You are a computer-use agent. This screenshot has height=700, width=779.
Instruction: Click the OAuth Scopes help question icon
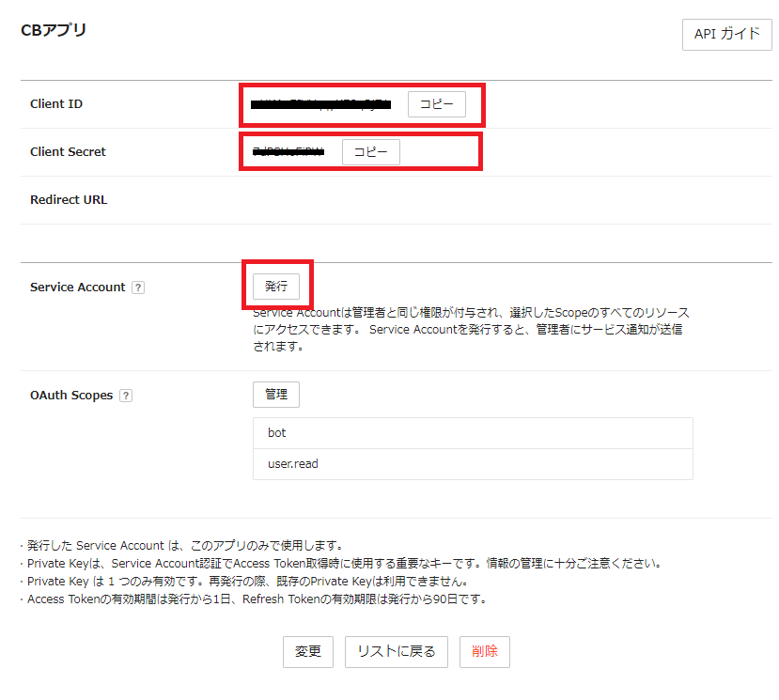[x=126, y=396]
